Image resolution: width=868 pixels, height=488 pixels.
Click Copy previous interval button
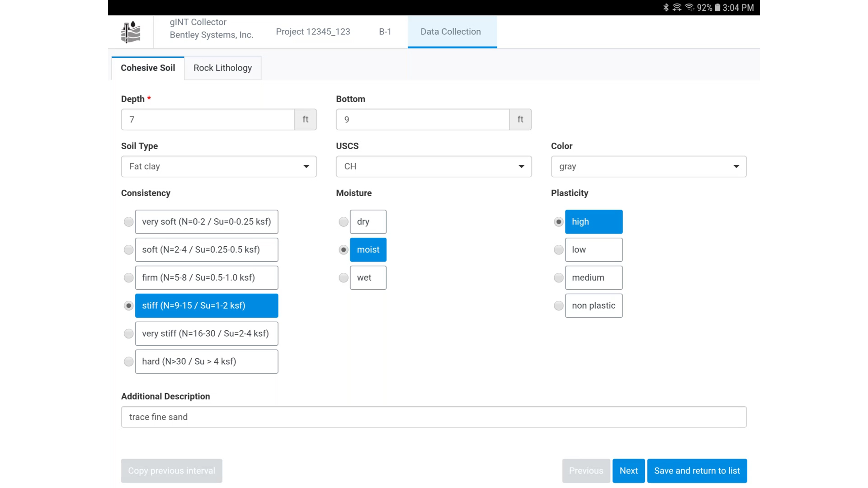[171, 471]
